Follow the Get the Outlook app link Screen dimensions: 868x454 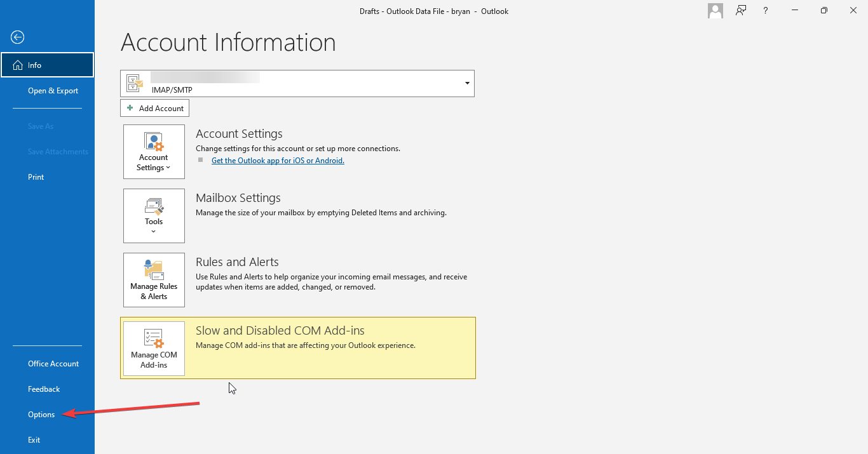coord(278,161)
